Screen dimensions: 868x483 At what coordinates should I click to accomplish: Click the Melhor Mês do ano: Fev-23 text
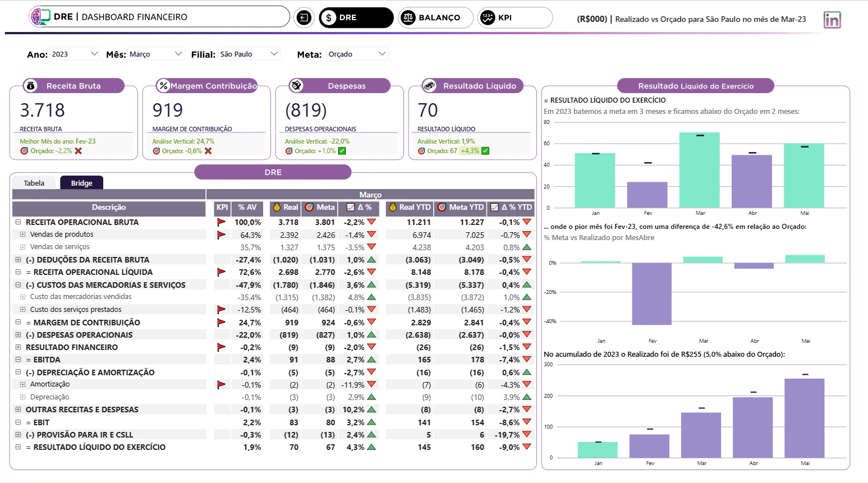pos(58,141)
